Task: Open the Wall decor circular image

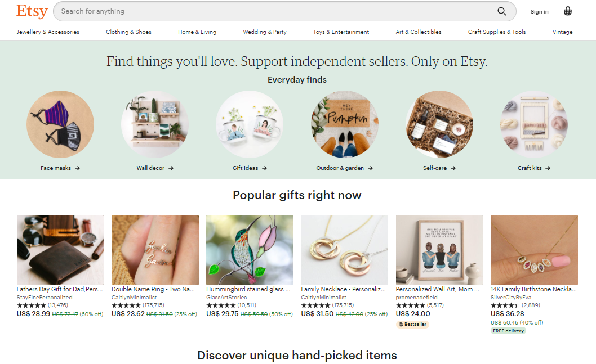Action: click(x=155, y=124)
